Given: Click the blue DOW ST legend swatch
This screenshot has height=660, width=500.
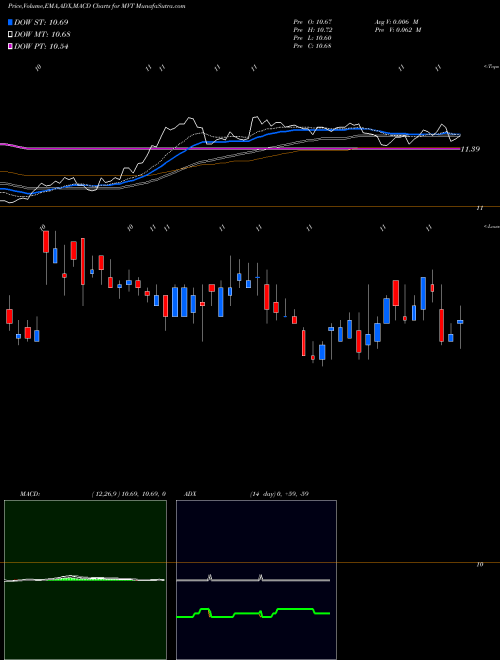Looking at the screenshot, I should 10,22.
